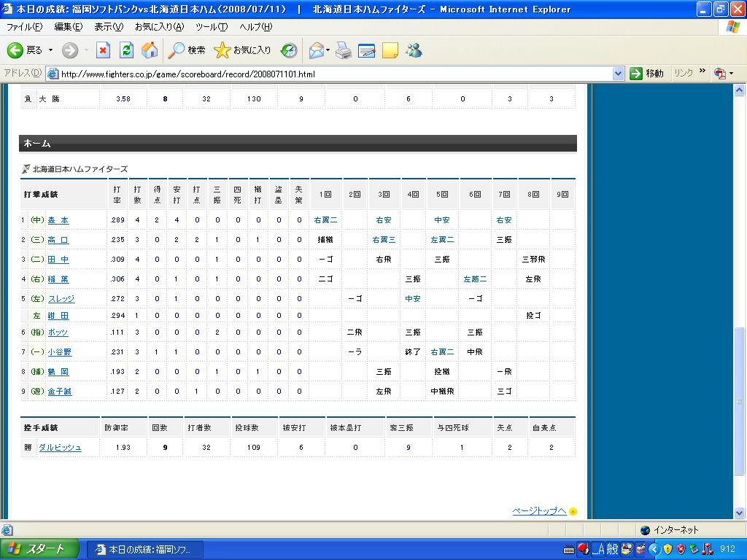Open player link 稲葉
This screenshot has width=747, height=560.
click(58, 279)
